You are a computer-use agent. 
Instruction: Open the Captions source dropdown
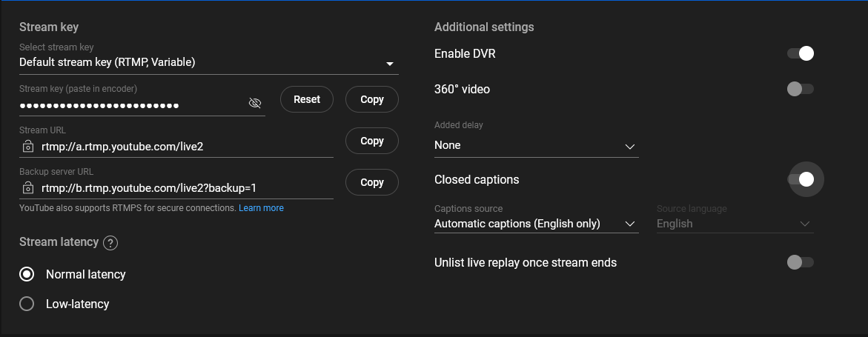coord(536,224)
